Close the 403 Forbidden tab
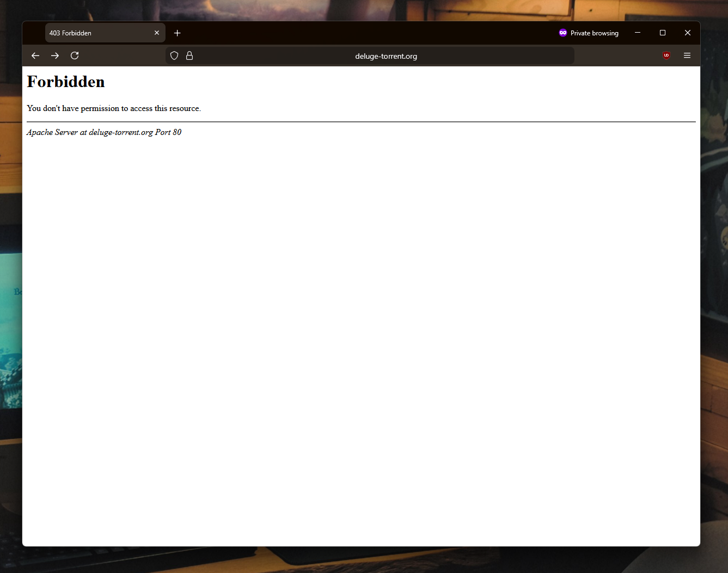The image size is (728, 573). (157, 33)
